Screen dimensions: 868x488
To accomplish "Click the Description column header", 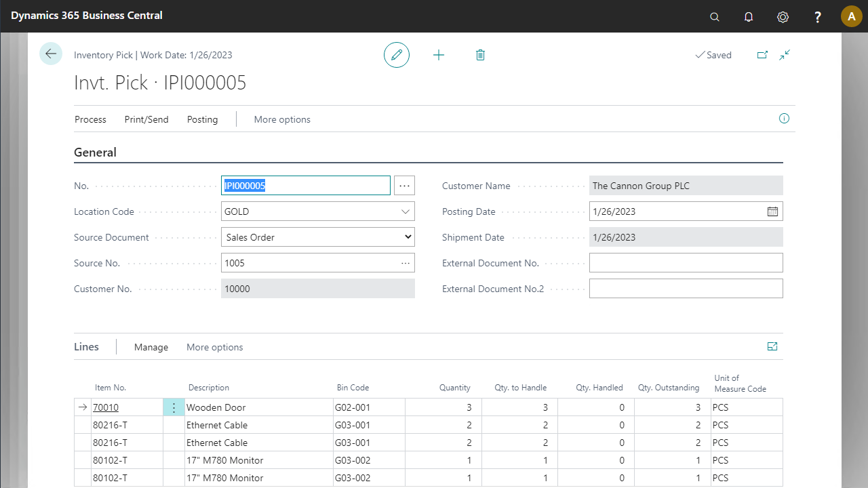I will point(209,388).
